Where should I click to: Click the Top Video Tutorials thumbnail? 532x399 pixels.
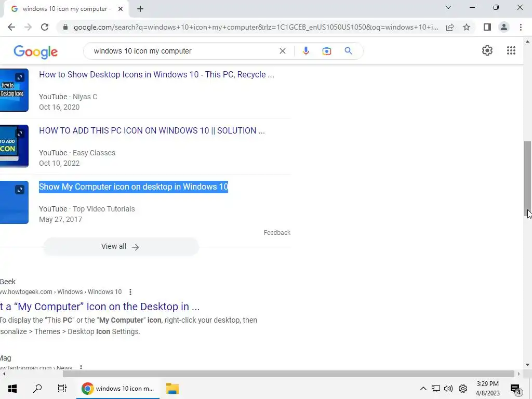[x=14, y=202]
